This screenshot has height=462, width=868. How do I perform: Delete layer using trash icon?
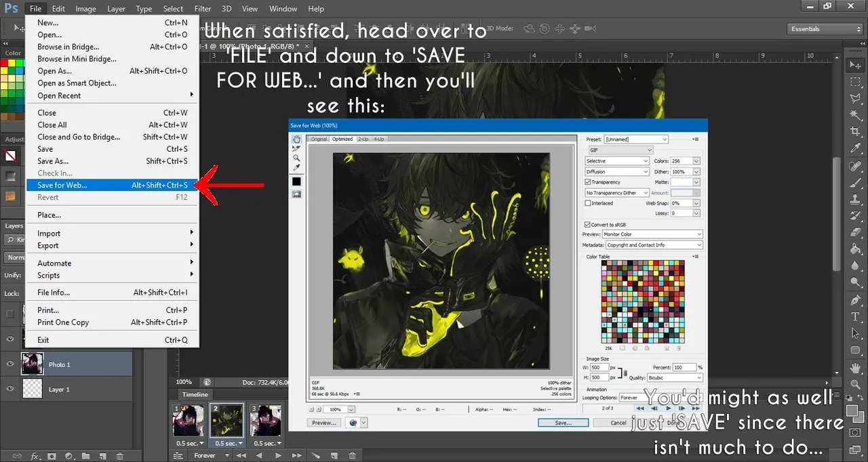point(120,457)
